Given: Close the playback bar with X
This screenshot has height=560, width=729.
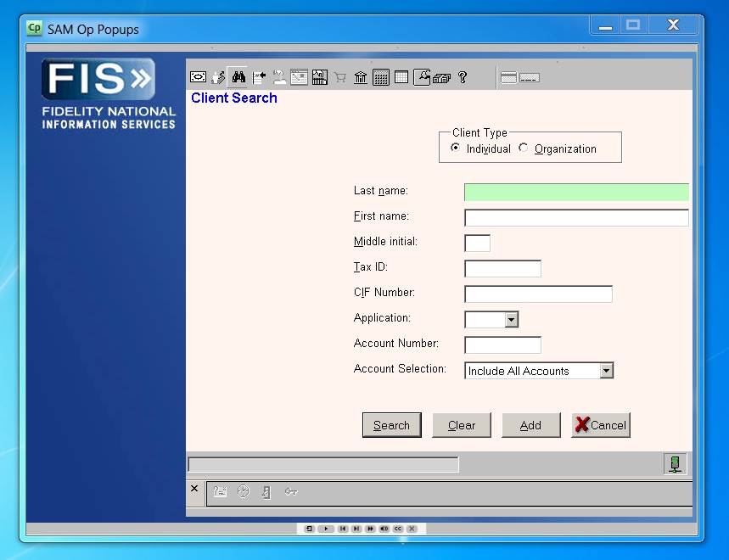Looking at the screenshot, I should pyautogui.click(x=412, y=529).
